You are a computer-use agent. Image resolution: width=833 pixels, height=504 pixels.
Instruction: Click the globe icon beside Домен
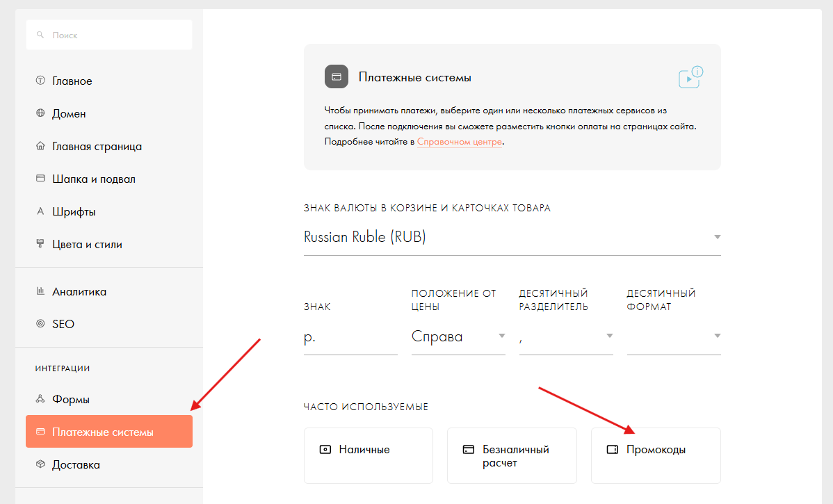point(40,113)
